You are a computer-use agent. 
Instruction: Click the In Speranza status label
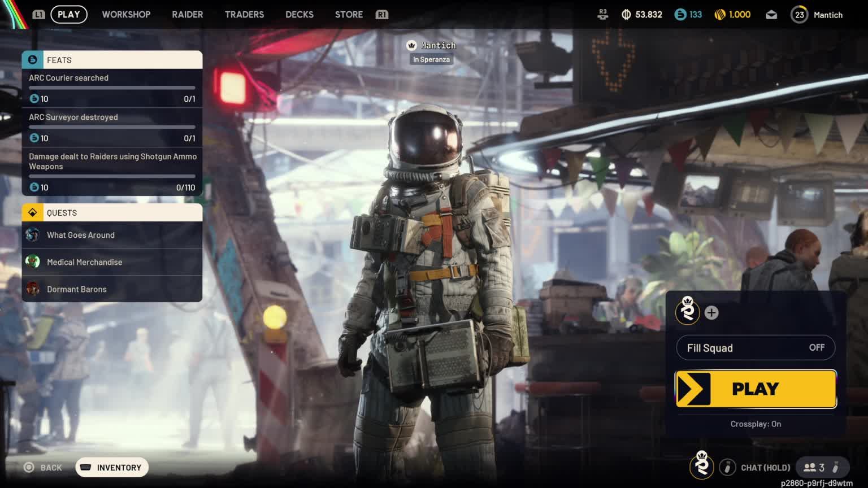[x=431, y=59]
